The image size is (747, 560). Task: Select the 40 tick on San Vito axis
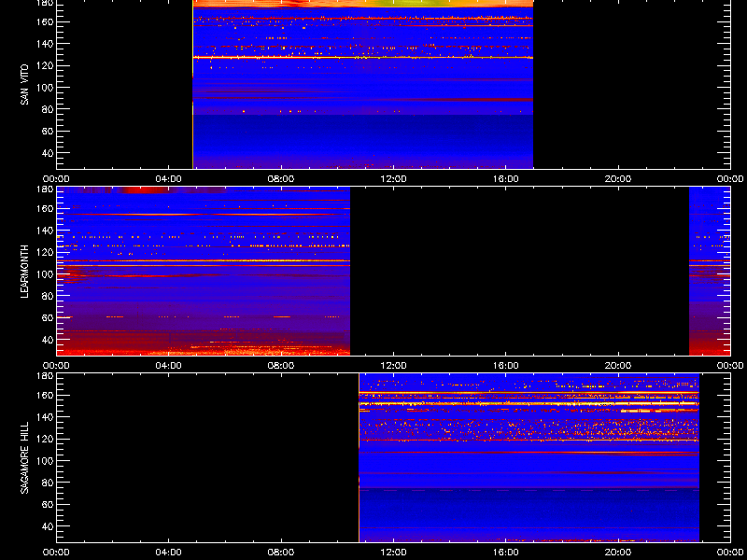tap(49, 153)
